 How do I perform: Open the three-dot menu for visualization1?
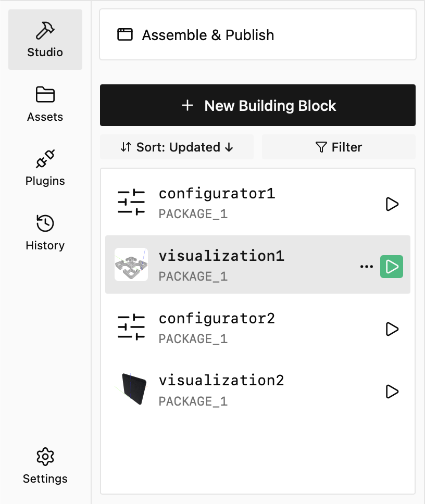(x=367, y=267)
